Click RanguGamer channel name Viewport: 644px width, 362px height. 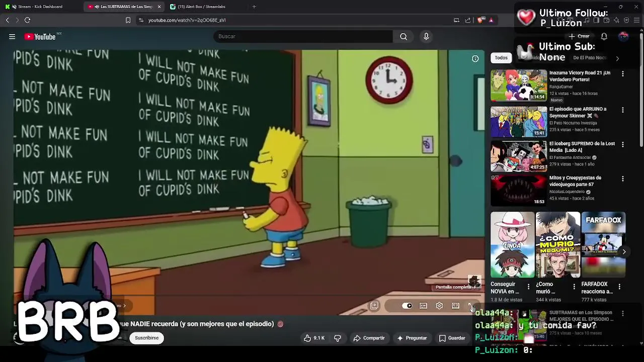pyautogui.click(x=561, y=86)
